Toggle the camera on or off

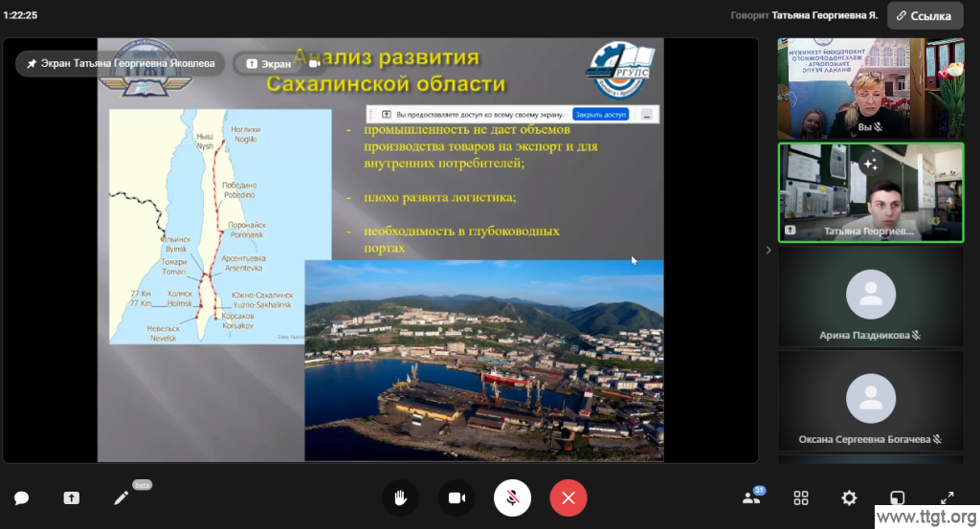tap(457, 497)
